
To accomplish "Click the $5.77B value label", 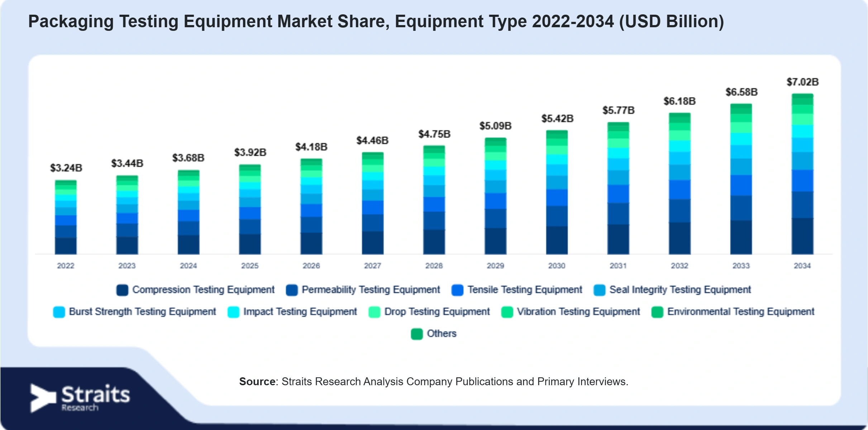I will [x=619, y=110].
